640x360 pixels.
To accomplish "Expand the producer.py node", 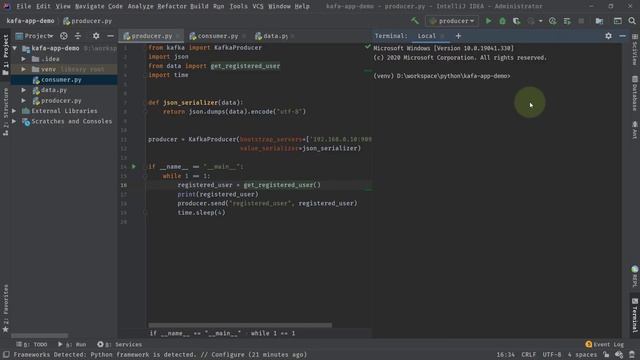I will (24, 100).
